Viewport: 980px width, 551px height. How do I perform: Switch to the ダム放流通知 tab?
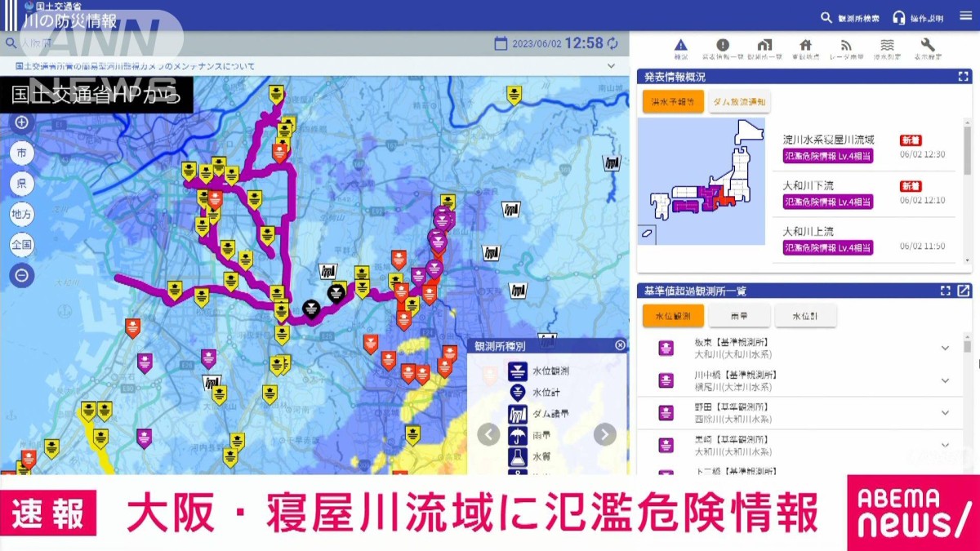(x=739, y=102)
